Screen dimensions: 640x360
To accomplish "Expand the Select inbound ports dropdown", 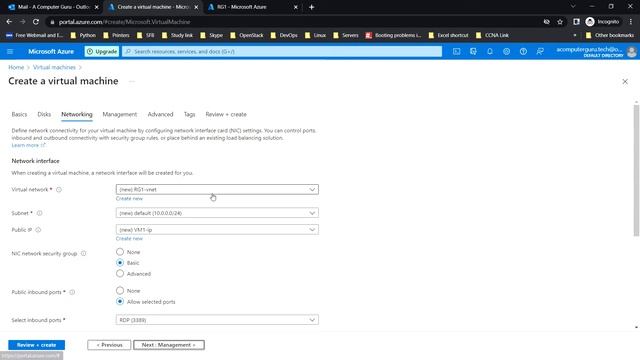I will coord(217,320).
